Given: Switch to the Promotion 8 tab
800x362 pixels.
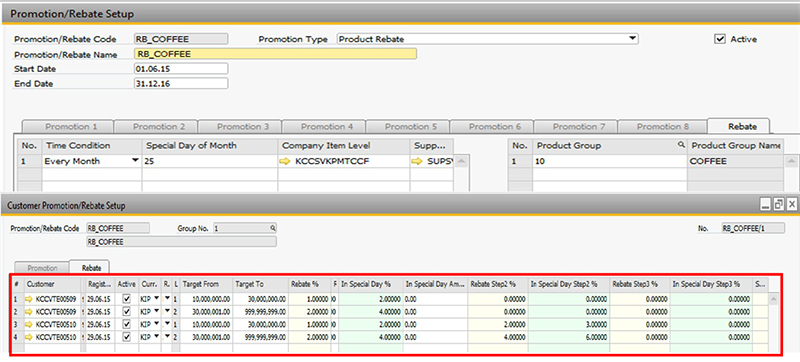Looking at the screenshot, I should [x=663, y=126].
